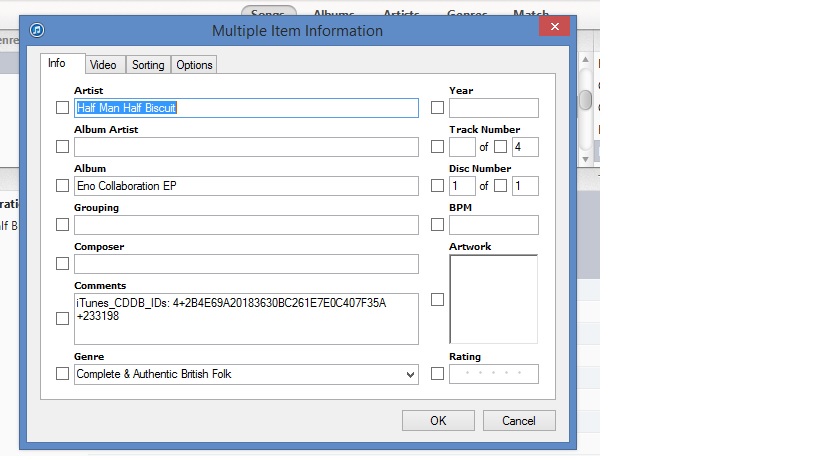Toggle the Year checkbox
Image resolution: width=819 pixels, height=460 pixels.
click(x=437, y=108)
